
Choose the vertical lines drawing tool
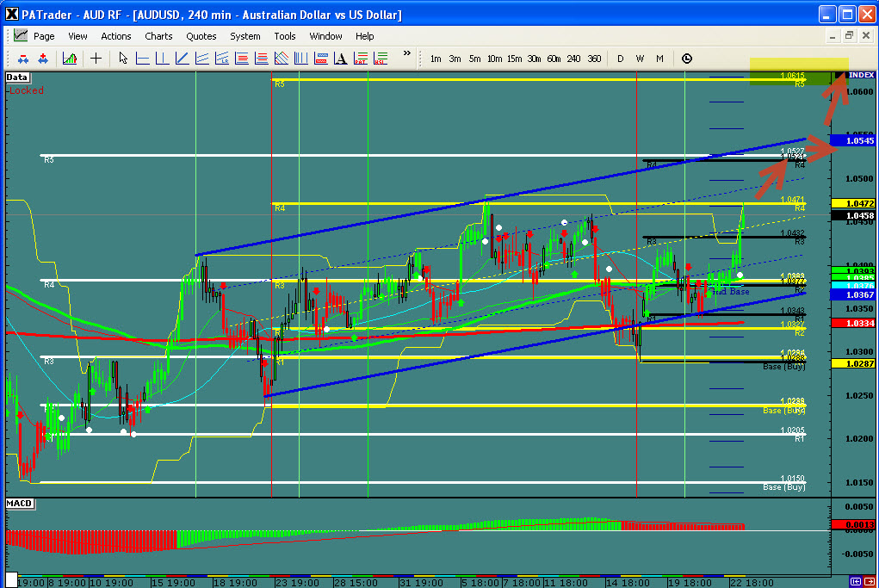click(x=300, y=59)
